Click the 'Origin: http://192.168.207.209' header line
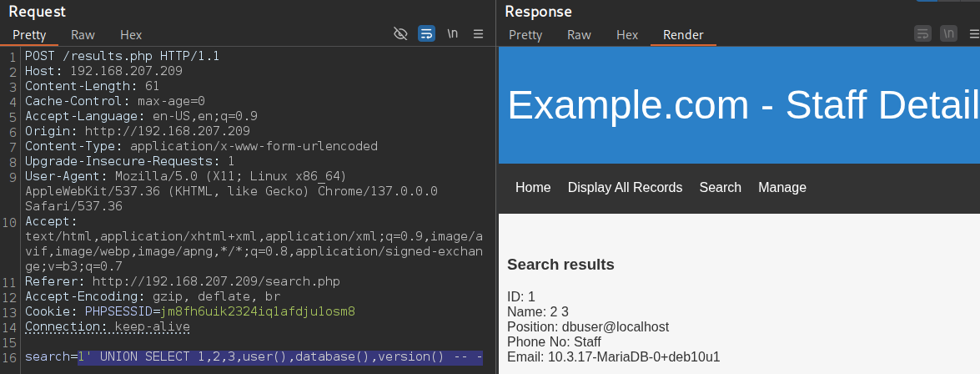This screenshot has width=980, height=374. (138, 131)
